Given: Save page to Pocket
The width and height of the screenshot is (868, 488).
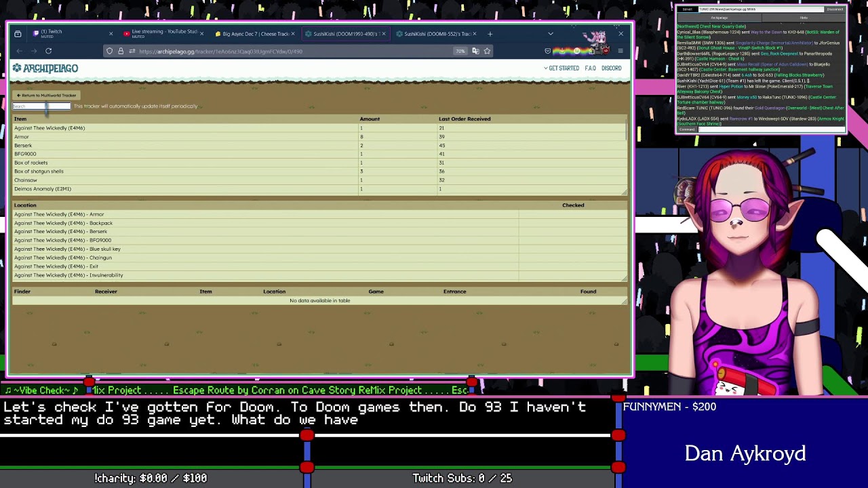Looking at the screenshot, I should pos(548,51).
